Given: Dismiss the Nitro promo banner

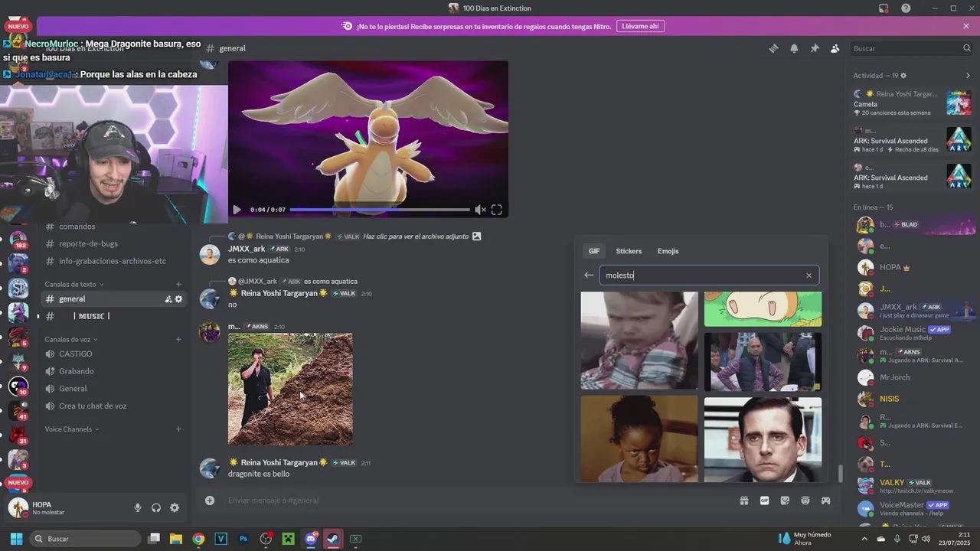Looking at the screenshot, I should pyautogui.click(x=966, y=26).
